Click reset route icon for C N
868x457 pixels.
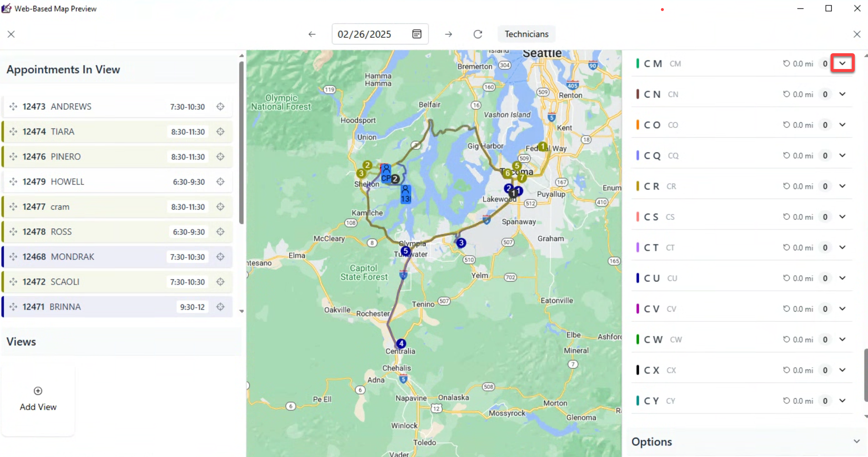(786, 94)
